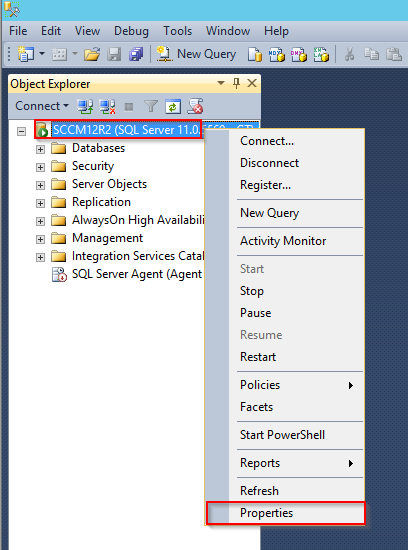This screenshot has height=550, width=408.
Task: Click the Copy toolbar icon
Action: pos(371,54)
